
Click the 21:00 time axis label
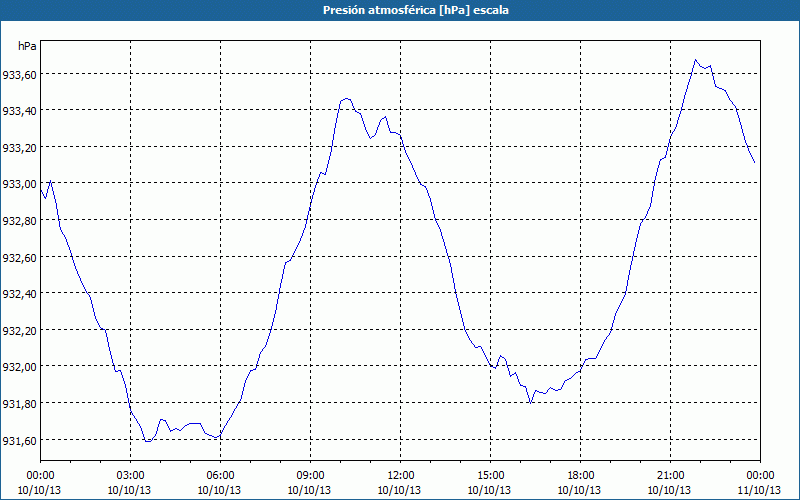pyautogui.click(x=670, y=476)
